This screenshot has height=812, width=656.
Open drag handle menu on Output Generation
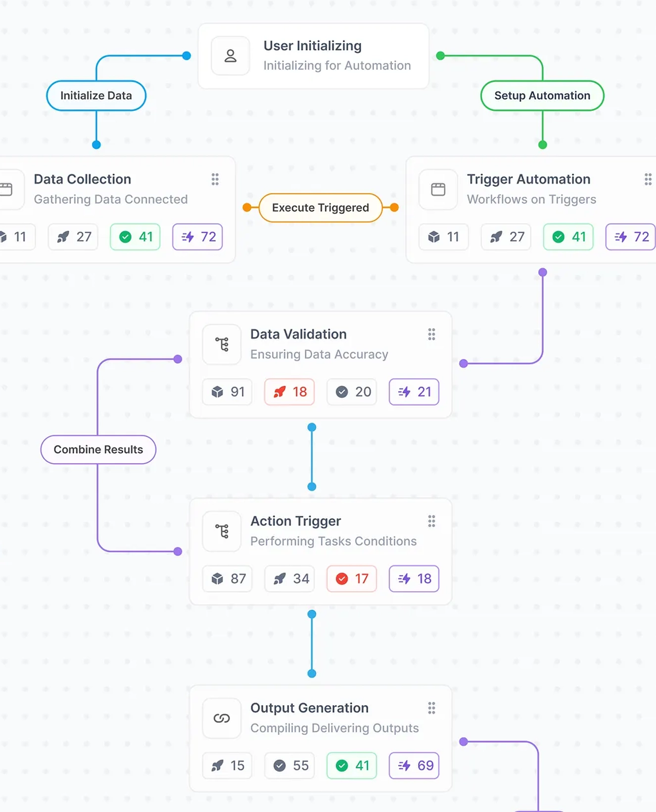point(431,708)
